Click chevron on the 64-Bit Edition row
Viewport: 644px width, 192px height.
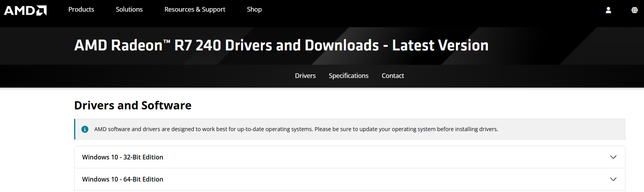[613, 179]
